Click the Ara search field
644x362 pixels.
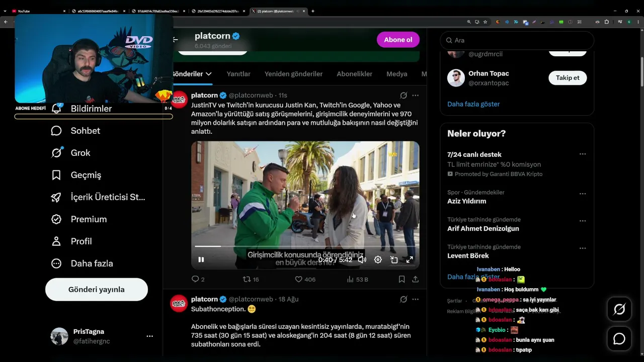click(517, 40)
